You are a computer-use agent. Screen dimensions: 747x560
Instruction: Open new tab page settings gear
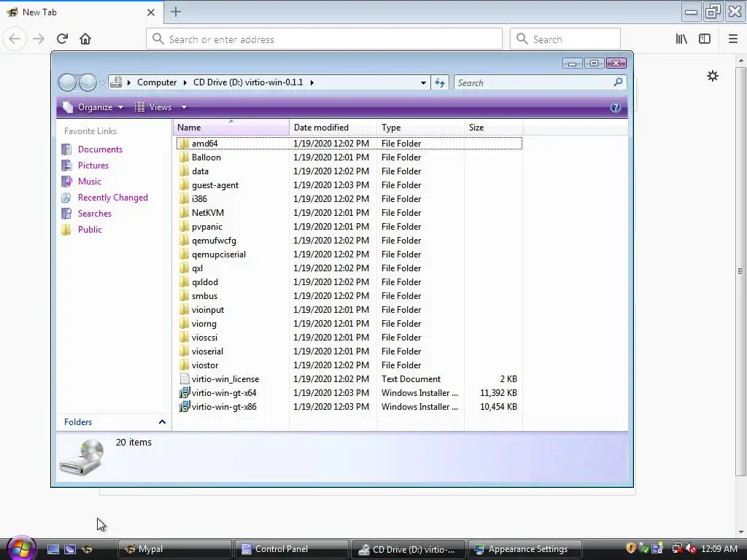712,76
